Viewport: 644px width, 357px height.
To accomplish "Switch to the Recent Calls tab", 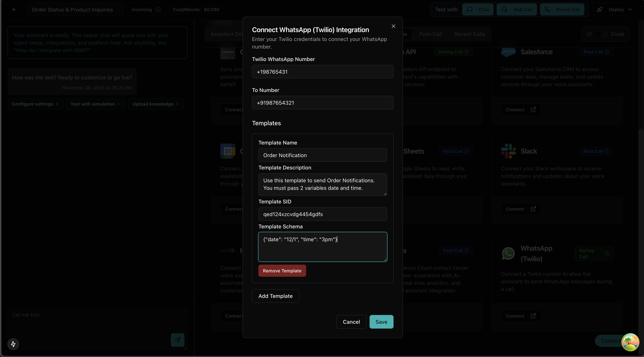I will pos(469,34).
